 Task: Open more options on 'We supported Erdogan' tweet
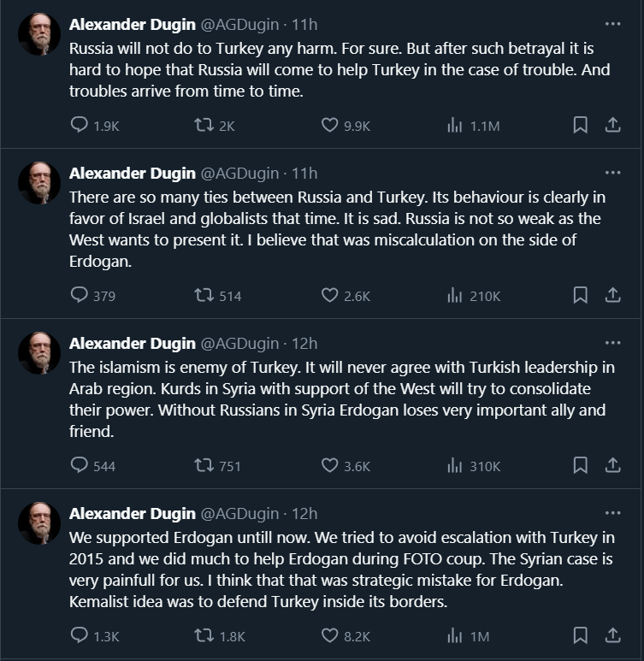612,513
